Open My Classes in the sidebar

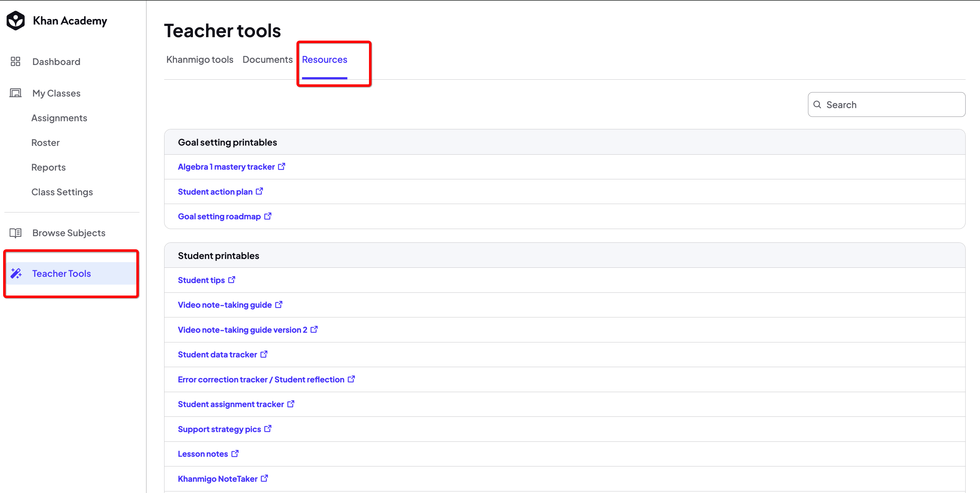pos(56,93)
